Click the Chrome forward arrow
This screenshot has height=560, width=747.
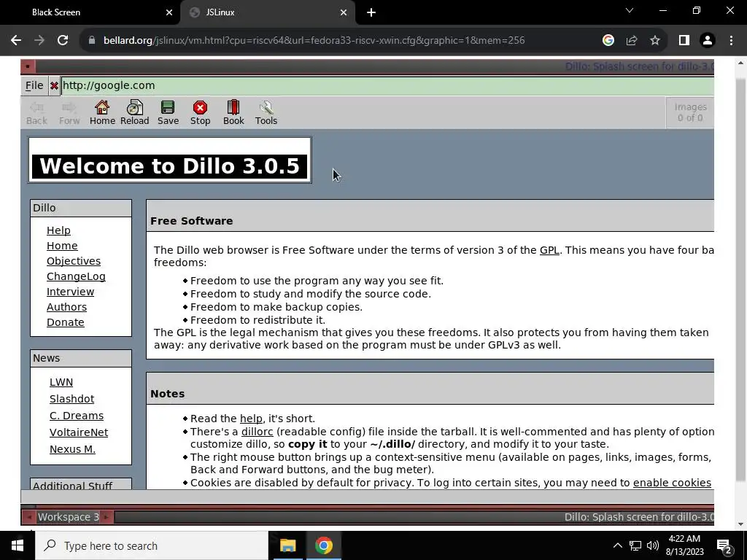click(39, 41)
